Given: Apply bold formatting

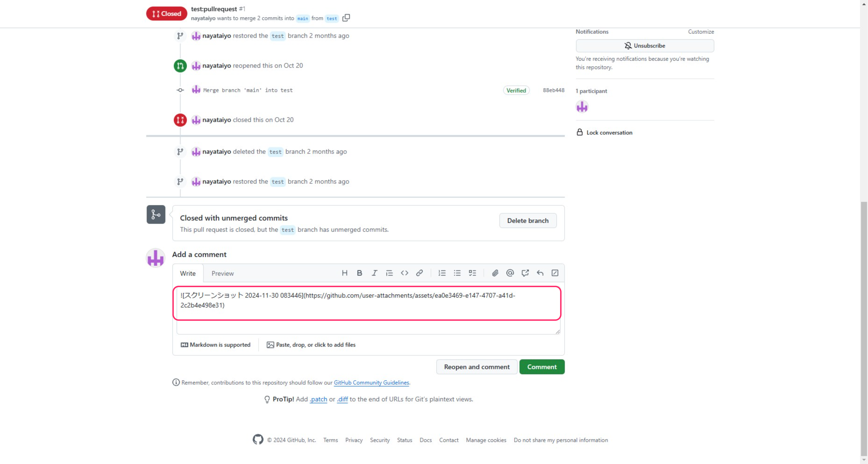Looking at the screenshot, I should (359, 273).
